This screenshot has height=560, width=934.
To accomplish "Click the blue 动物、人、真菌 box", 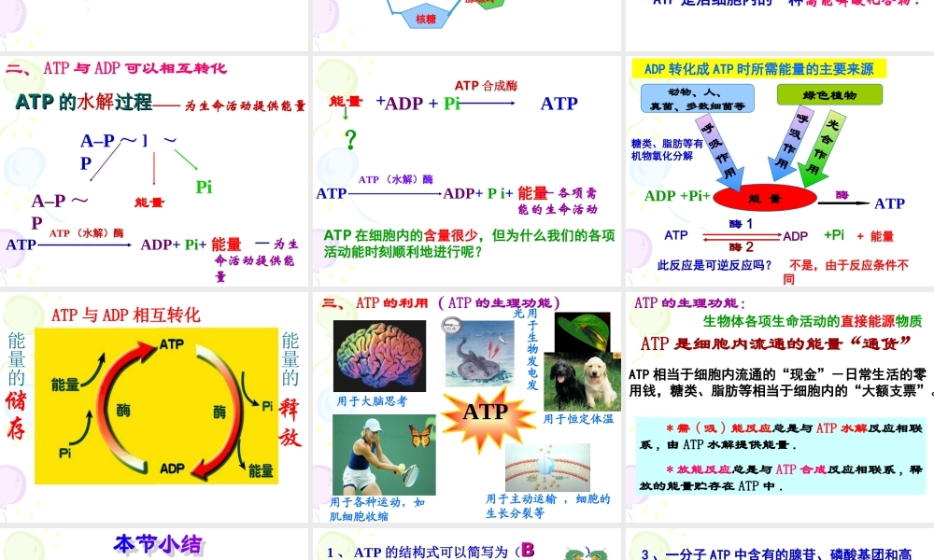I will 698,97.
